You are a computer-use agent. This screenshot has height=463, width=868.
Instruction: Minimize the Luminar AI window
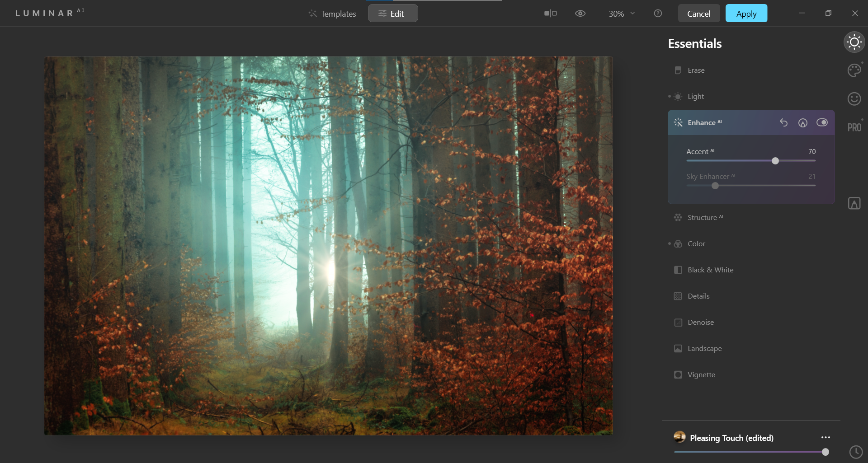(x=802, y=13)
